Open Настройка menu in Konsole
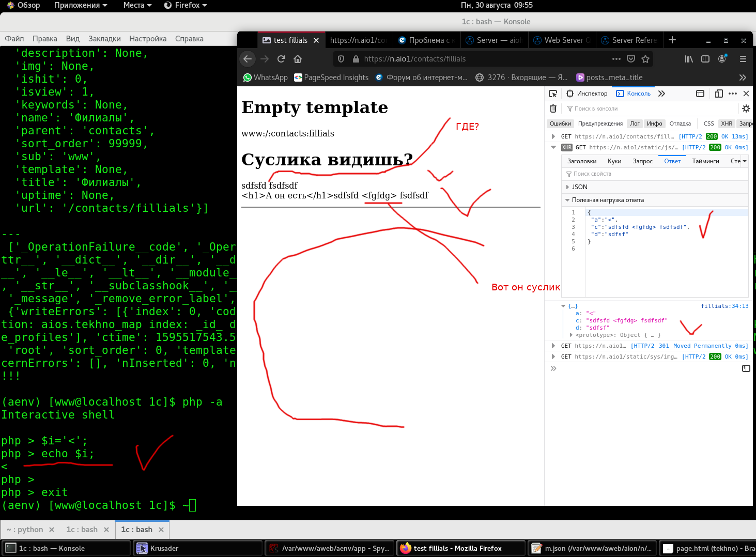The image size is (756, 557). (148, 39)
